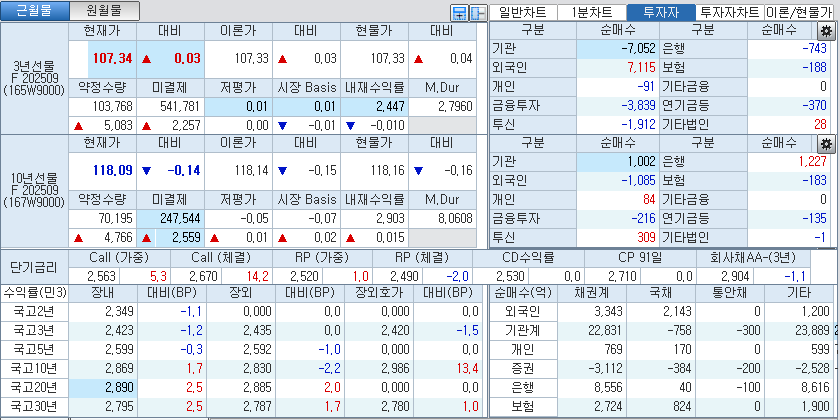Click the RP (체결) header
Image resolution: width=840 pixels, height=420 pixels.
(423, 258)
